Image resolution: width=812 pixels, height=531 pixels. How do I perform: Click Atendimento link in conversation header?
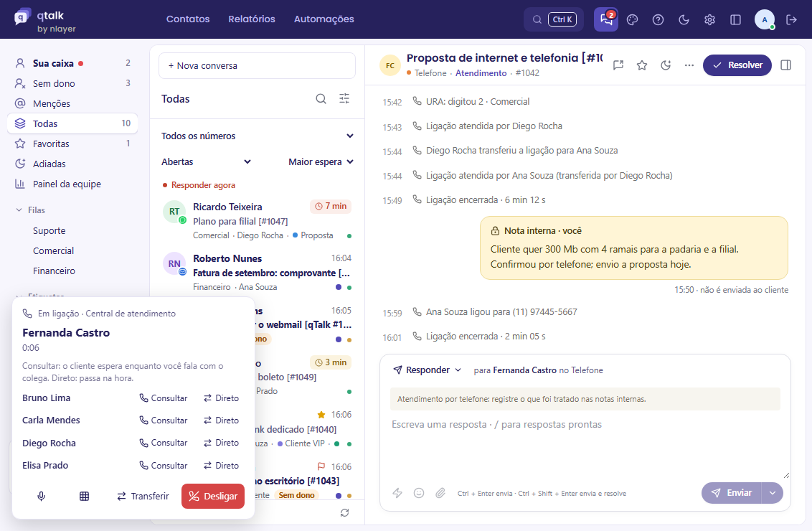(x=481, y=73)
